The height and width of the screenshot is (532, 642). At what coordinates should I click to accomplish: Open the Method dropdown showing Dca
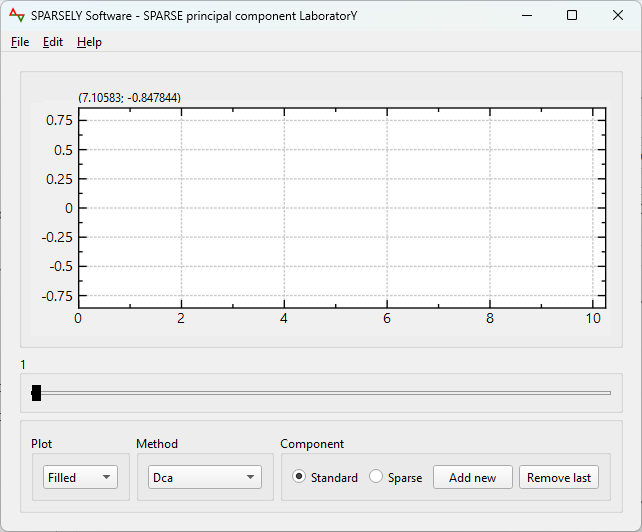click(x=205, y=477)
